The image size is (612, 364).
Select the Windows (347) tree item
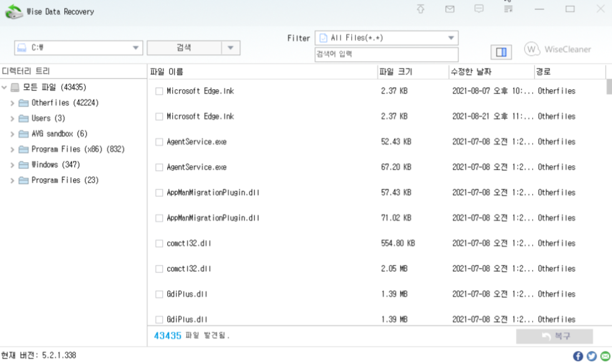(x=56, y=165)
